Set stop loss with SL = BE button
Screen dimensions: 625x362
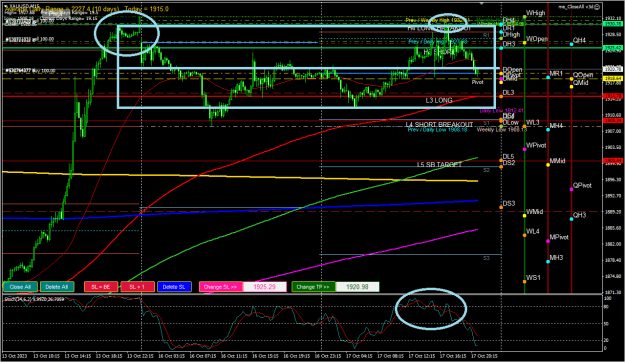(101, 287)
